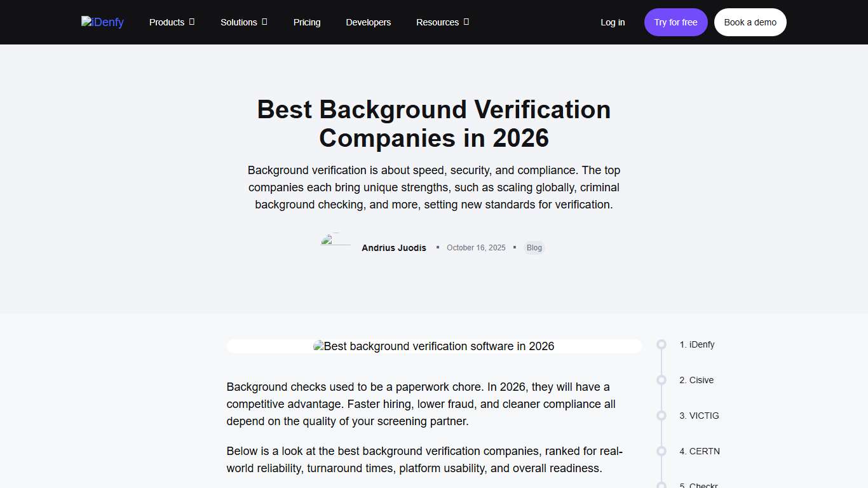Click the timeline dot beside CERTN

point(661,451)
